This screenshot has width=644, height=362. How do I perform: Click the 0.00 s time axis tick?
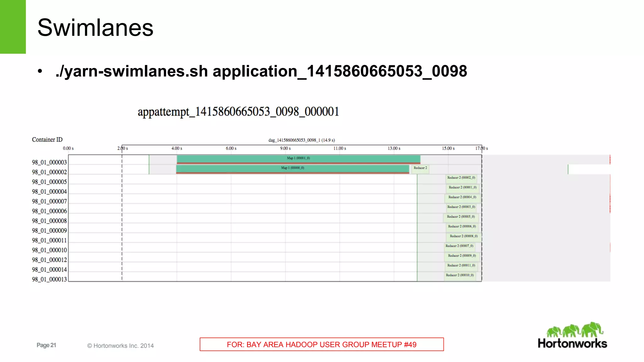pos(68,148)
